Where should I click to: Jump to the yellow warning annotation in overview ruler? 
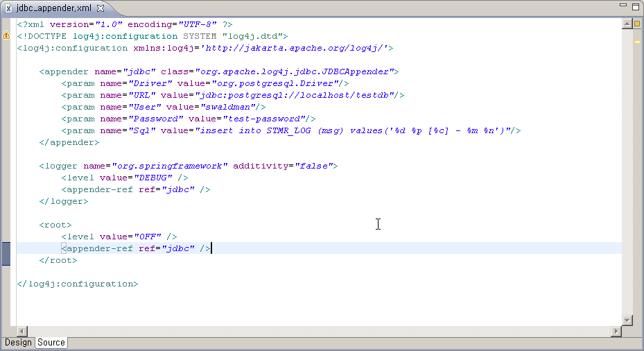coord(636,42)
